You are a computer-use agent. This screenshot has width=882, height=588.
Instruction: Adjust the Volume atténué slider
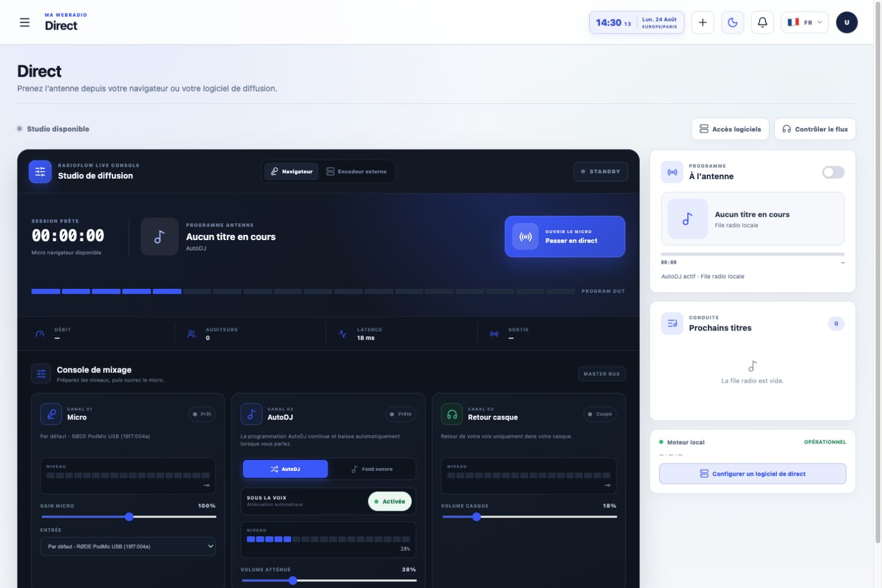click(329, 580)
